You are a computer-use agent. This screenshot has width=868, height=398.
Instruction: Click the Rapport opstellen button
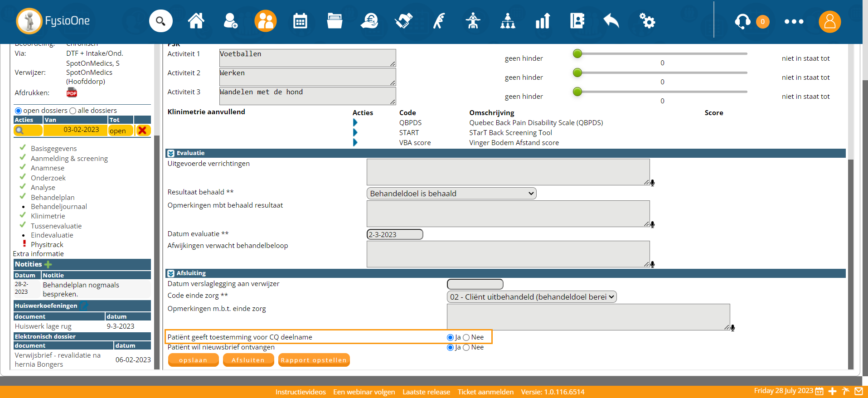point(314,360)
